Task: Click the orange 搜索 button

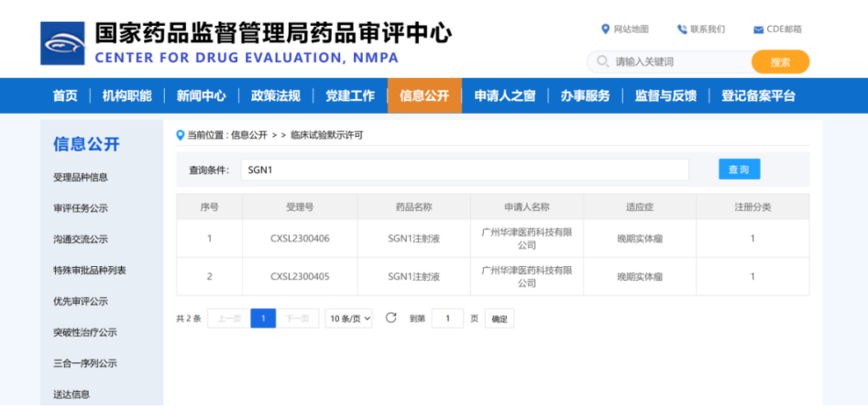Action: point(780,61)
